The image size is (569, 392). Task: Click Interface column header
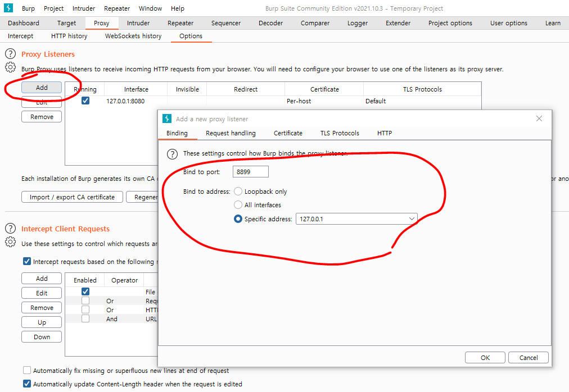136,89
